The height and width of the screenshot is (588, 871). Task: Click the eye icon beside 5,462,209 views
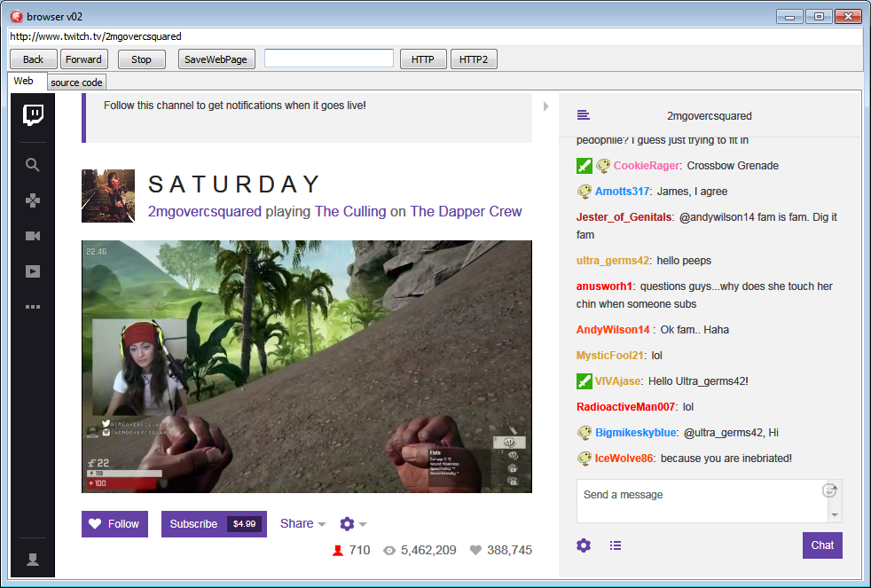[x=389, y=550]
